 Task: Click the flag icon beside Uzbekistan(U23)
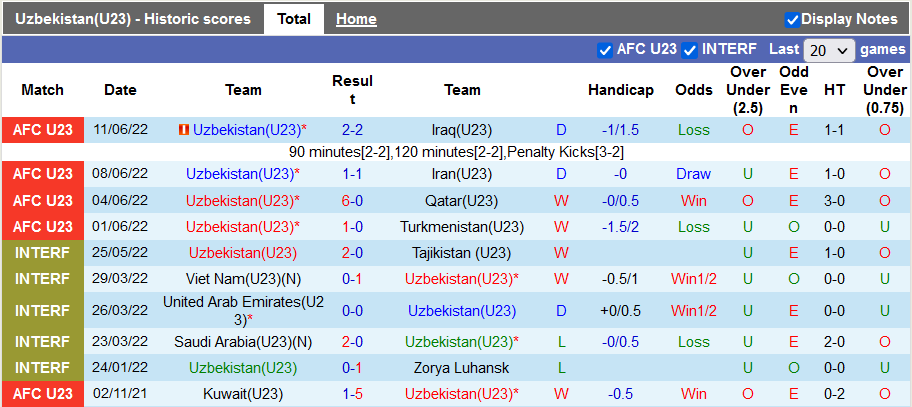point(184,130)
